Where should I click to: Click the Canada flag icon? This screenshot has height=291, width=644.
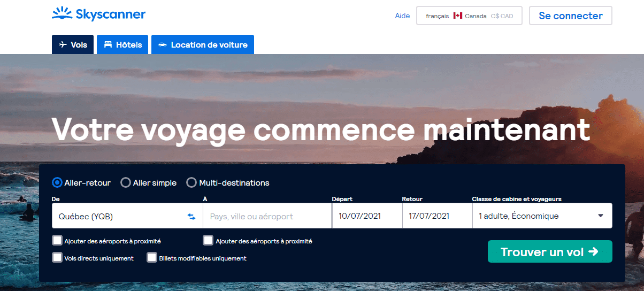pyautogui.click(x=458, y=16)
